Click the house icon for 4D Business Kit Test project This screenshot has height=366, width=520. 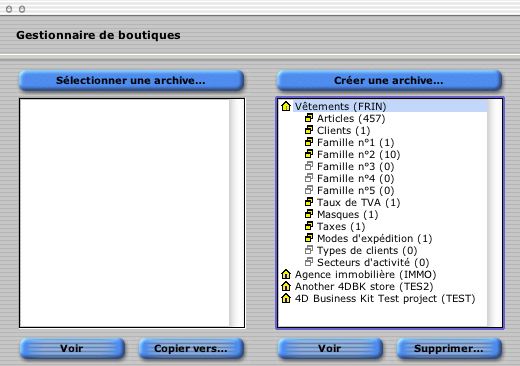point(286,298)
